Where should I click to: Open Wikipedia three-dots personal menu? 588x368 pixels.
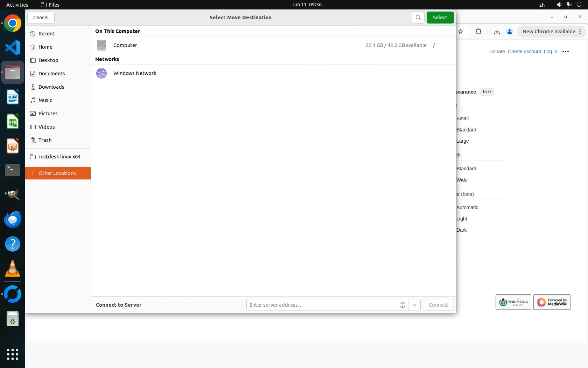tap(566, 52)
